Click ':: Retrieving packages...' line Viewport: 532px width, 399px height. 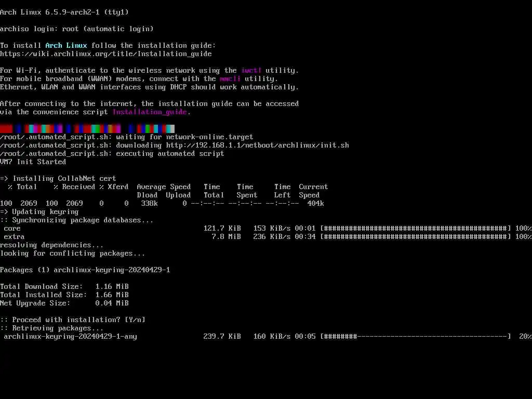point(52,328)
